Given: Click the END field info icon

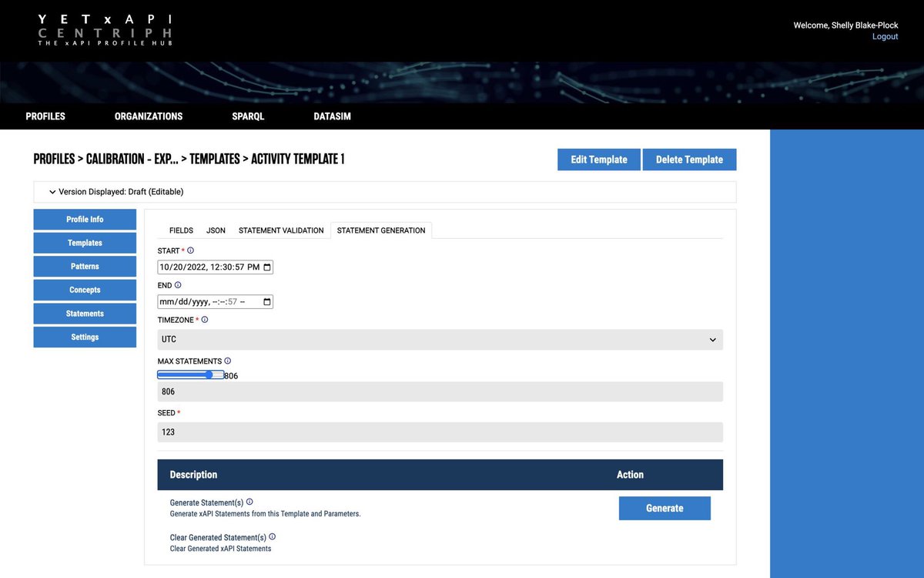Looking at the screenshot, I should click(x=178, y=285).
